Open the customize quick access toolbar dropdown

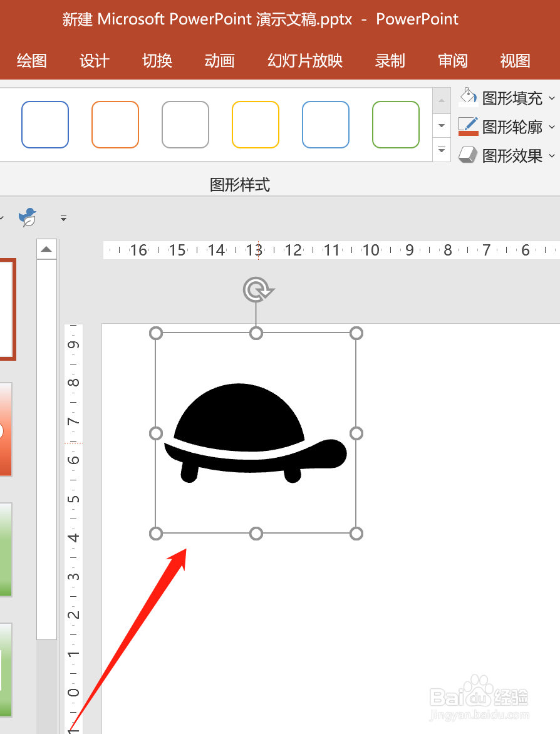(64, 218)
